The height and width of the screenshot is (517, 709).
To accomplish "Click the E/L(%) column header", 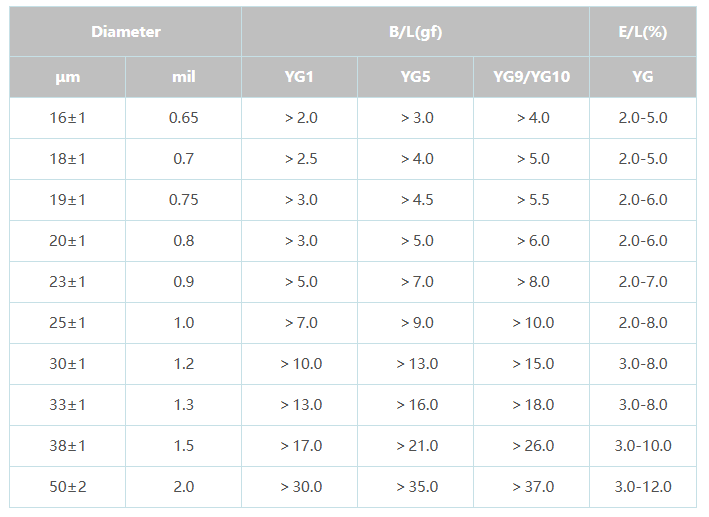I will click(643, 32).
